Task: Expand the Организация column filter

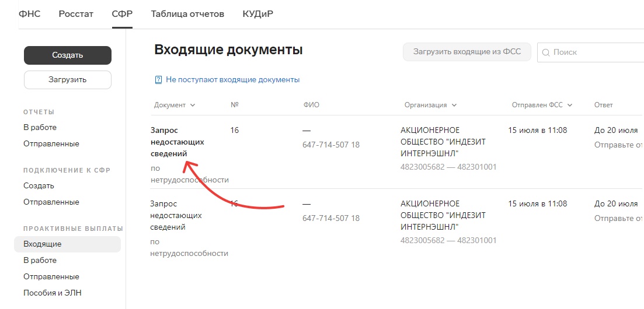Action: (430, 105)
